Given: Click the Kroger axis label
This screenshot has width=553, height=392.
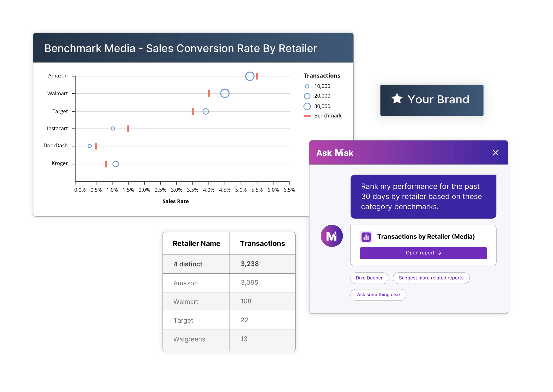Looking at the screenshot, I should tap(59, 163).
